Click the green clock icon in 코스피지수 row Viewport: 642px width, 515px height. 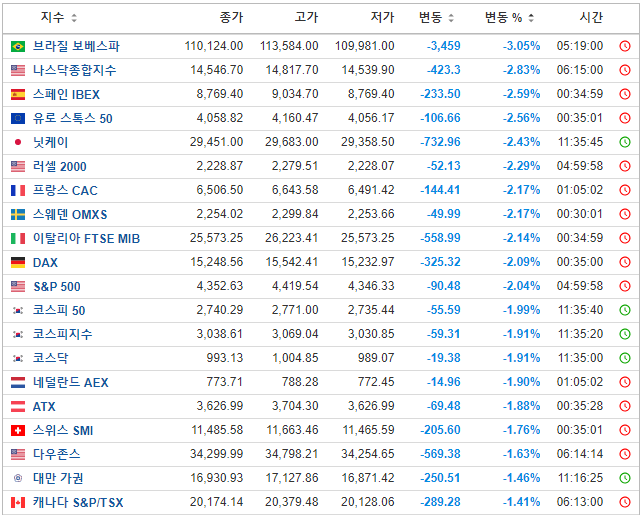pos(625,334)
